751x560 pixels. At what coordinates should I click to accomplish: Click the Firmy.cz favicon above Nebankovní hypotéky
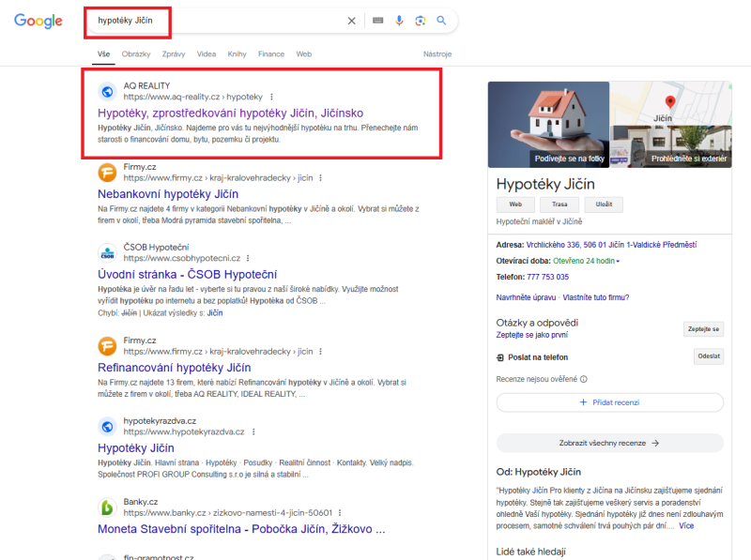click(x=107, y=173)
